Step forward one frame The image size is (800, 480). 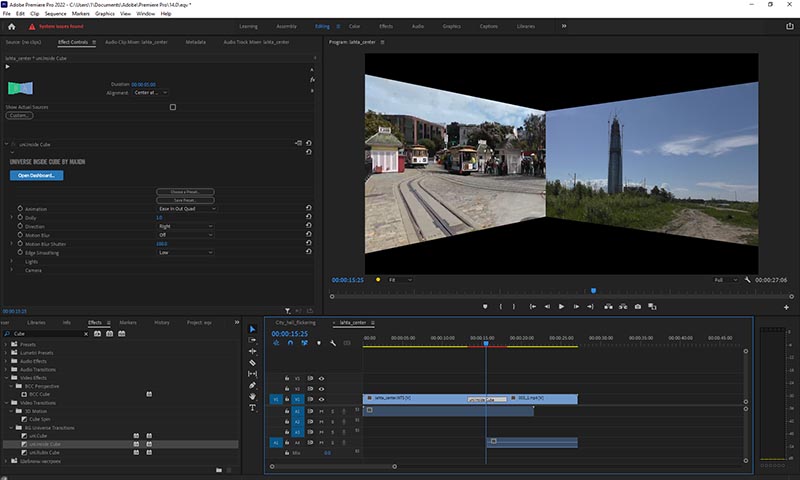click(576, 307)
